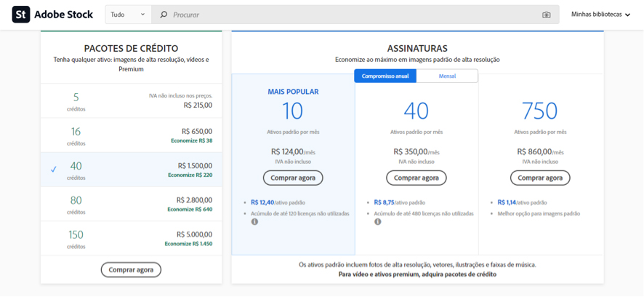Click the Adobe Stock St logo icon

(21, 15)
